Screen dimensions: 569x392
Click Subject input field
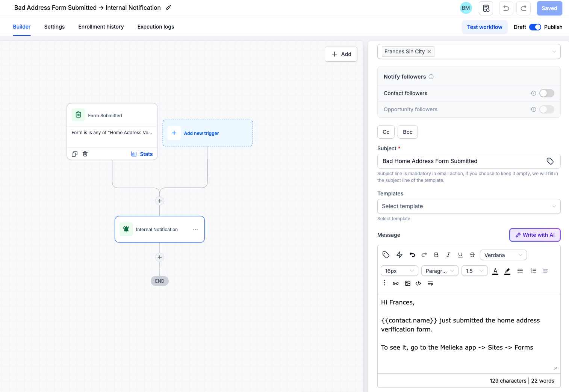click(x=469, y=161)
